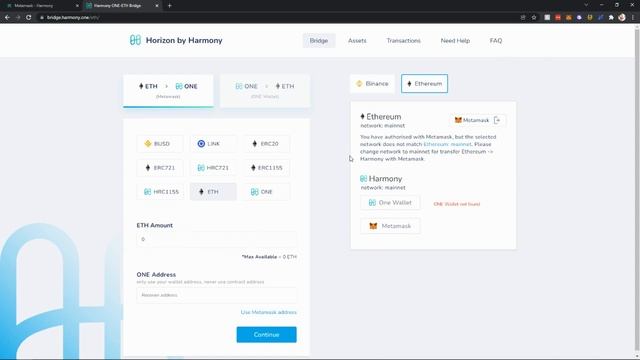This screenshot has height=360, width=640.
Task: Click Use Metamask address link
Action: pyautogui.click(x=269, y=312)
